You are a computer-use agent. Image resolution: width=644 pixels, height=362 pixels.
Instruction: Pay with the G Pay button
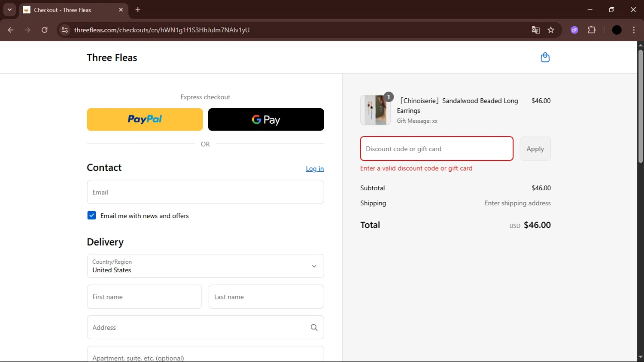(266, 119)
